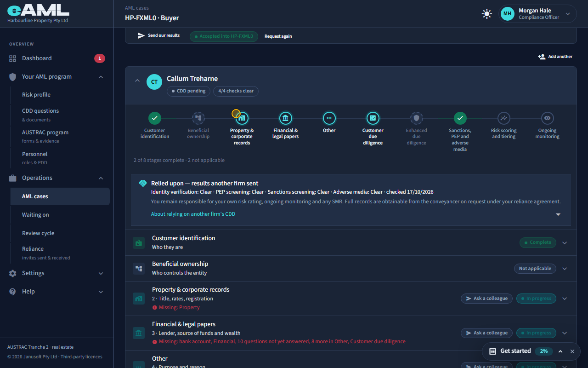Screen dimensions: 588x368
Task: Go to Review cycle in the sidebar
Action: pos(60,233)
